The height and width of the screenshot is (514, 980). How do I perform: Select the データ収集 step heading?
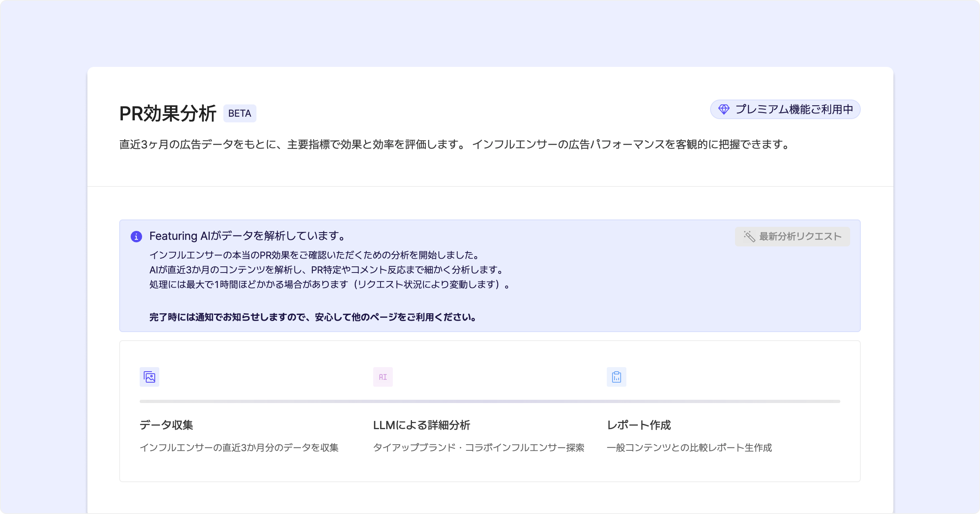pyautogui.click(x=166, y=425)
